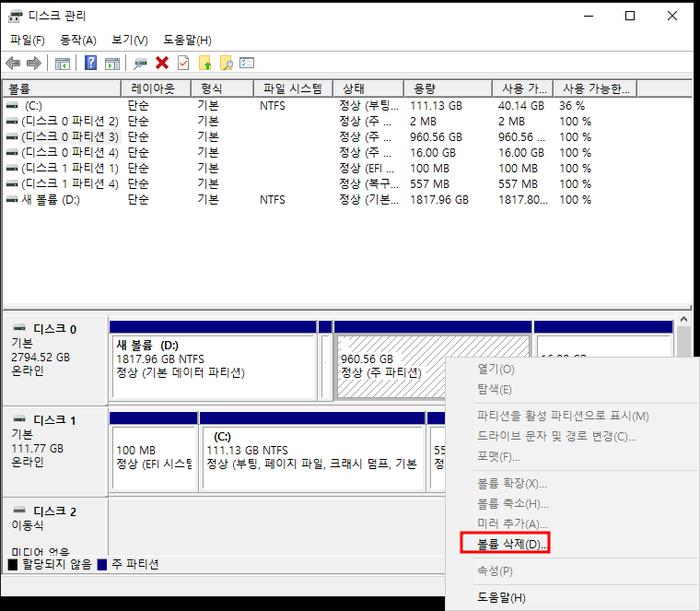Click the 디스크 1 disk icon
Viewport: 700px width, 611px height.
[19, 419]
